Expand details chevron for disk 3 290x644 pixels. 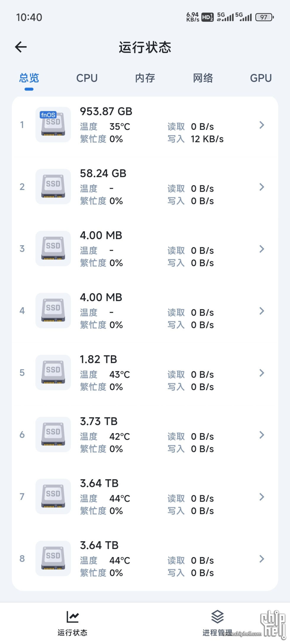pos(262,249)
